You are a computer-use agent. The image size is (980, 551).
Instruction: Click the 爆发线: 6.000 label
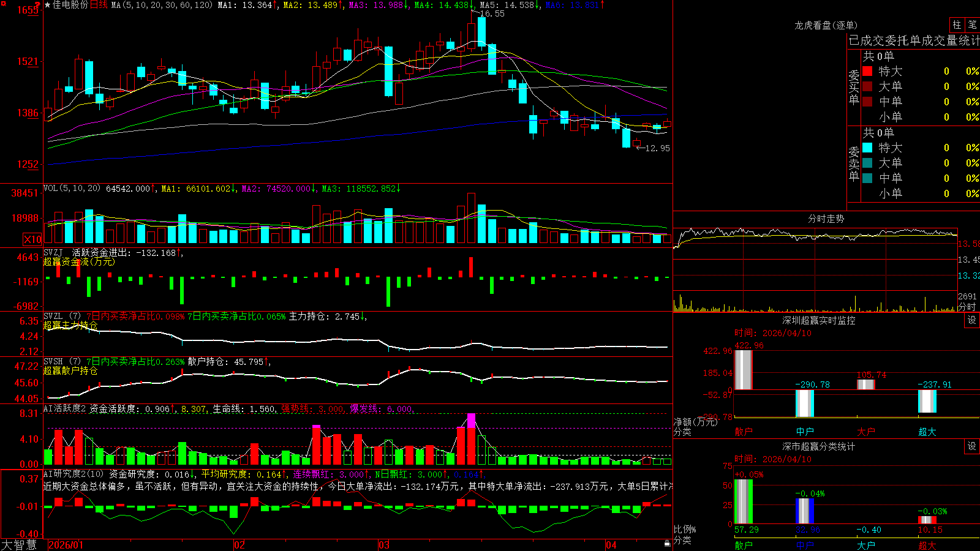pos(381,409)
